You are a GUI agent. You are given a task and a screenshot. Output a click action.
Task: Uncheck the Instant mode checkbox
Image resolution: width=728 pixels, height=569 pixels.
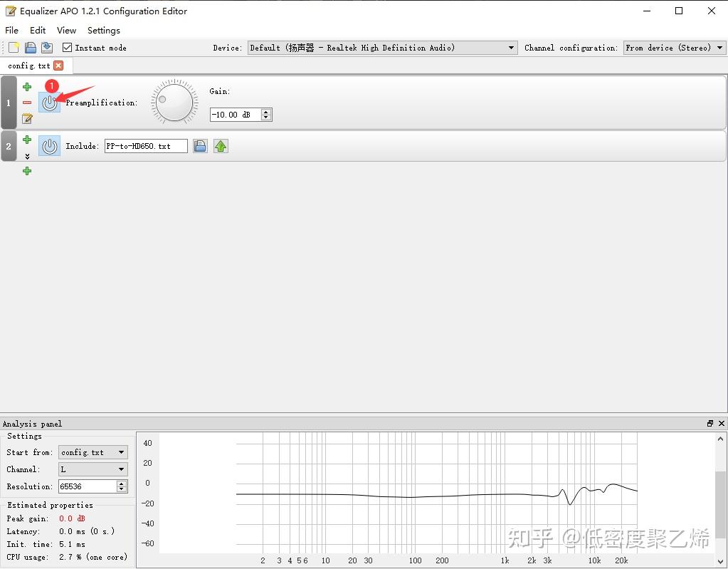pos(66,48)
